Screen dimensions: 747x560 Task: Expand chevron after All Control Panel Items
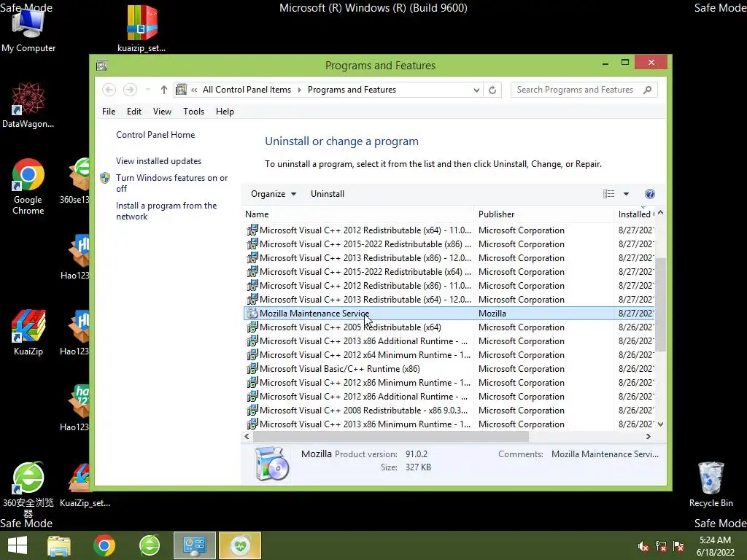pos(300,90)
